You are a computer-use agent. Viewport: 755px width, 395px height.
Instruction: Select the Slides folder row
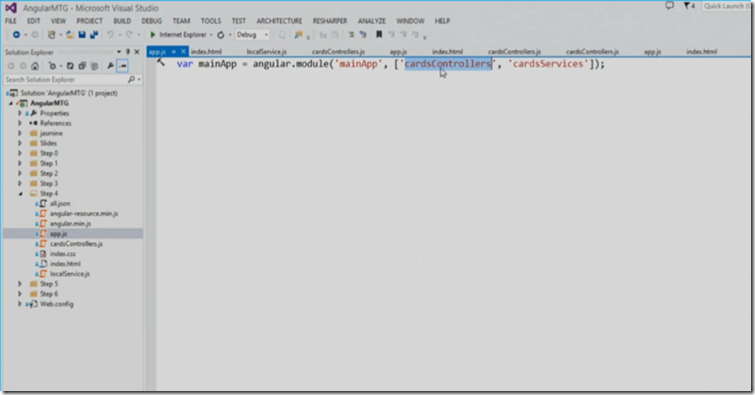click(x=48, y=144)
